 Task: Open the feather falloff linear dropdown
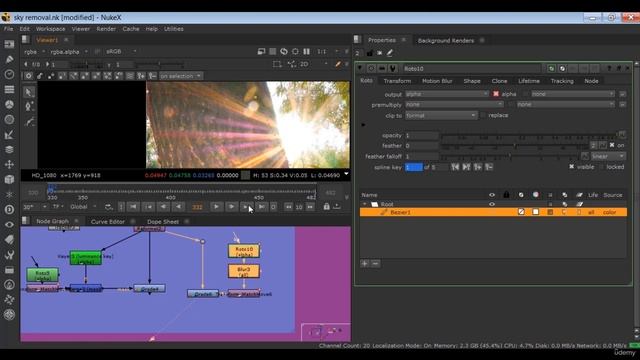[608, 156]
